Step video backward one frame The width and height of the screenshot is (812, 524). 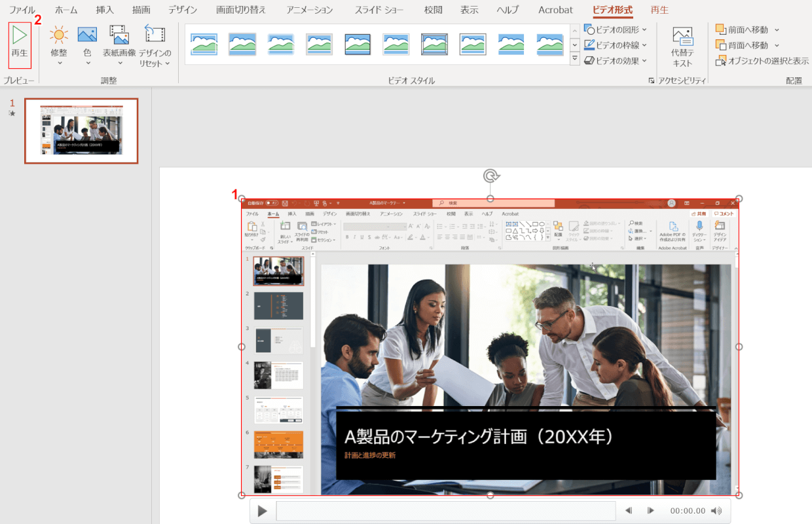(x=628, y=511)
